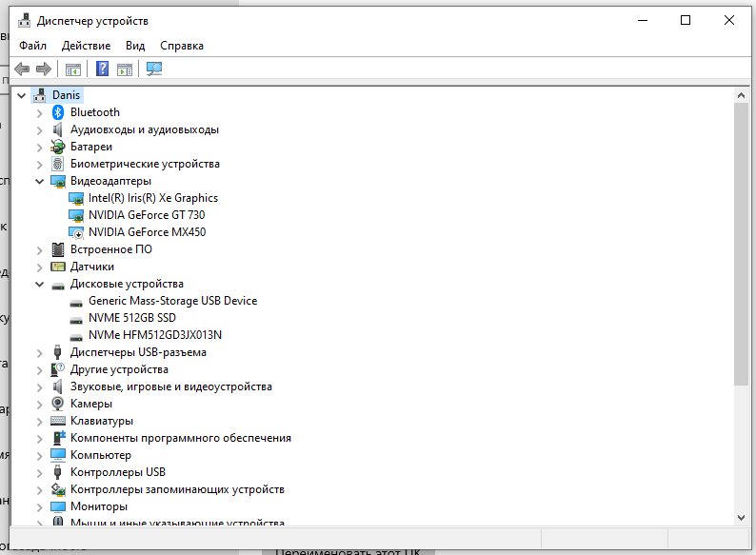The height and width of the screenshot is (555, 756).
Task: Click the scrollbar down arrow
Action: pyautogui.click(x=741, y=518)
